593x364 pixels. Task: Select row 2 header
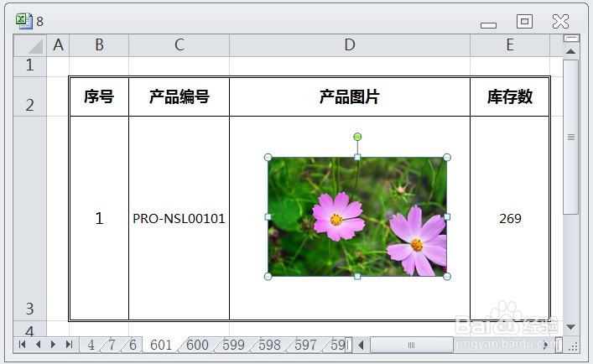coord(30,96)
